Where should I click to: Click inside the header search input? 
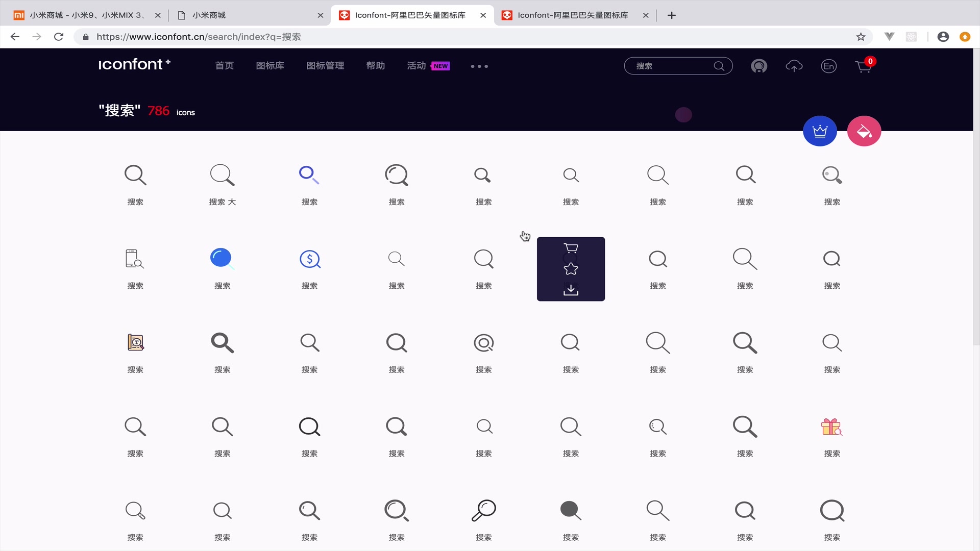669,66
